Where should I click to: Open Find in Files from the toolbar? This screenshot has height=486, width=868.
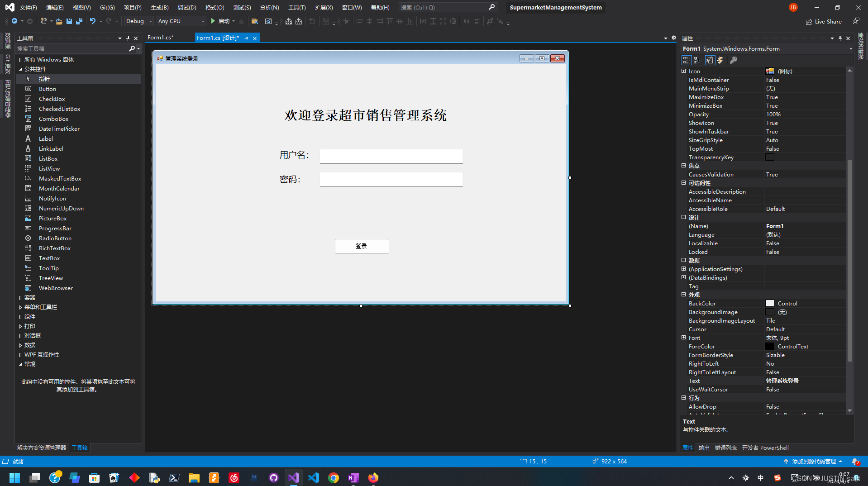tap(255, 21)
